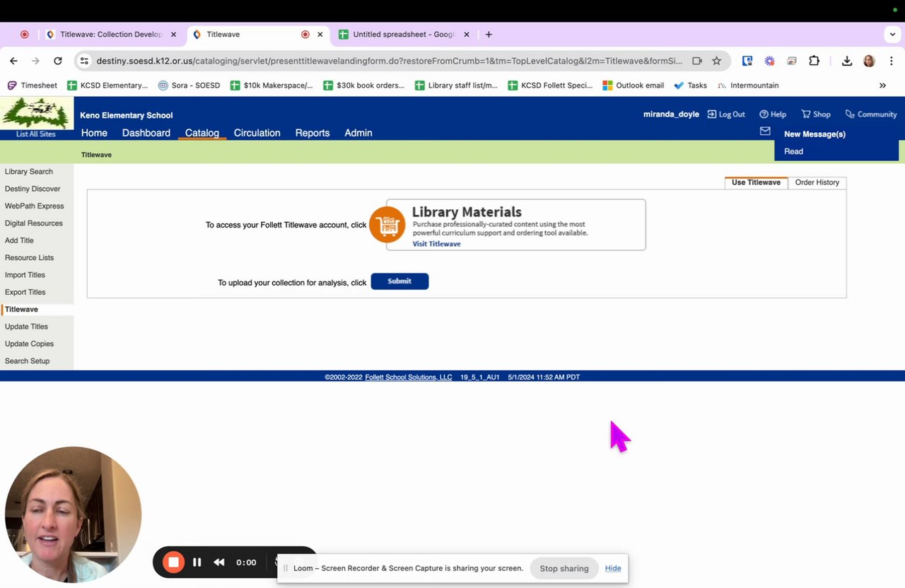Open the envelope messages icon
Viewport: 905px width, 588px height.
pos(765,131)
